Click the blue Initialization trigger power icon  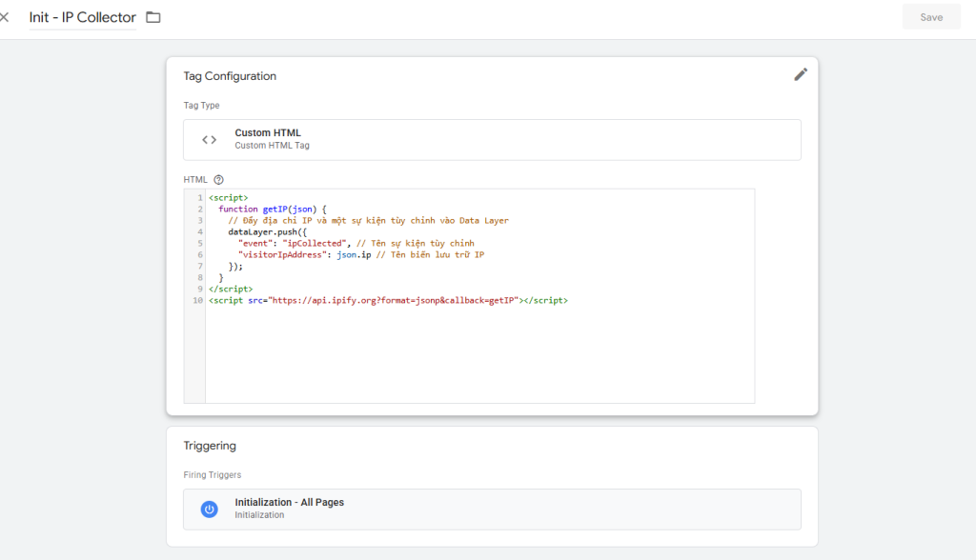click(209, 509)
